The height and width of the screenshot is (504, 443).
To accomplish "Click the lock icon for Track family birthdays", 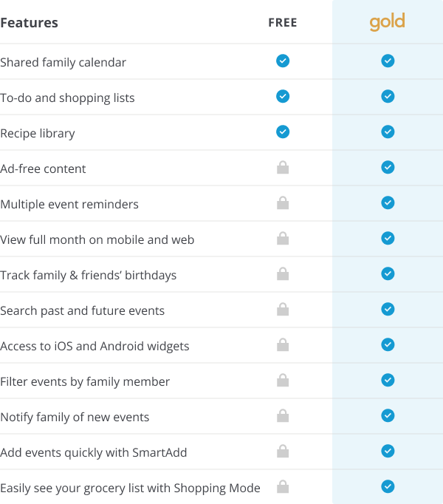I will (283, 274).
